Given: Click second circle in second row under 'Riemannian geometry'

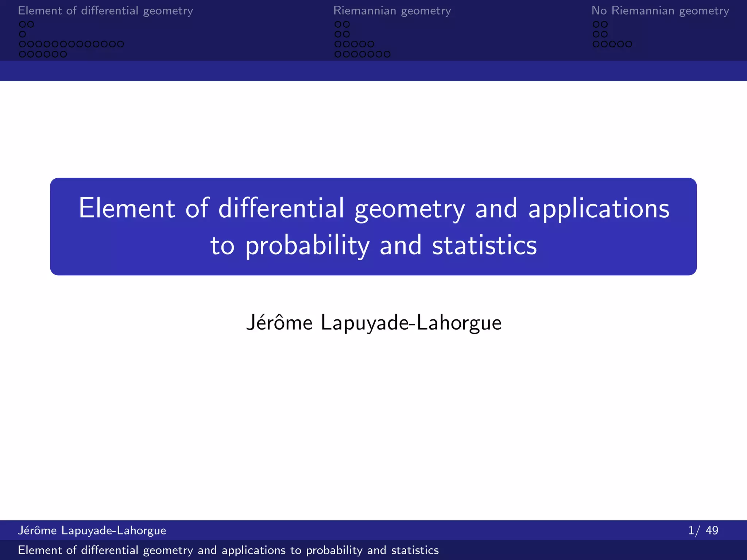Looking at the screenshot, I should (x=346, y=34).
